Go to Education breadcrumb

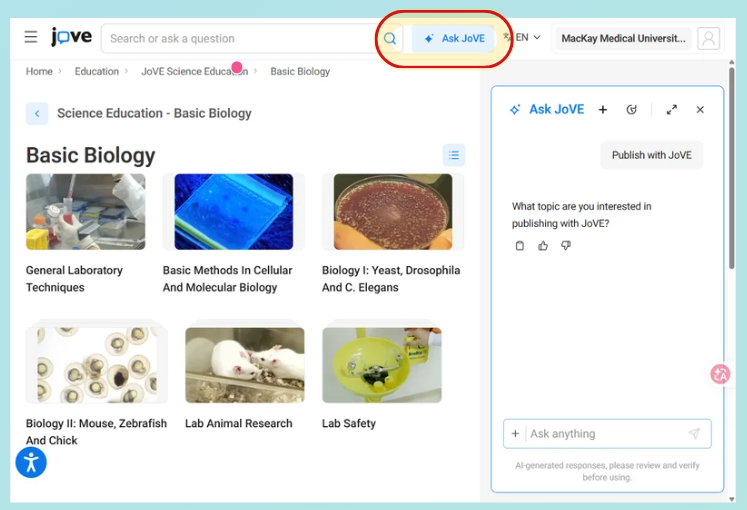[x=97, y=71]
